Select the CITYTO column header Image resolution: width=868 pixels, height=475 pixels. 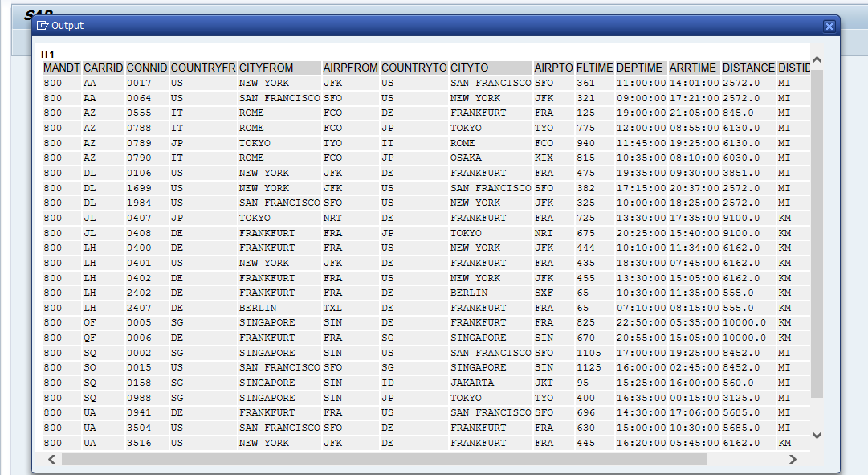point(491,68)
